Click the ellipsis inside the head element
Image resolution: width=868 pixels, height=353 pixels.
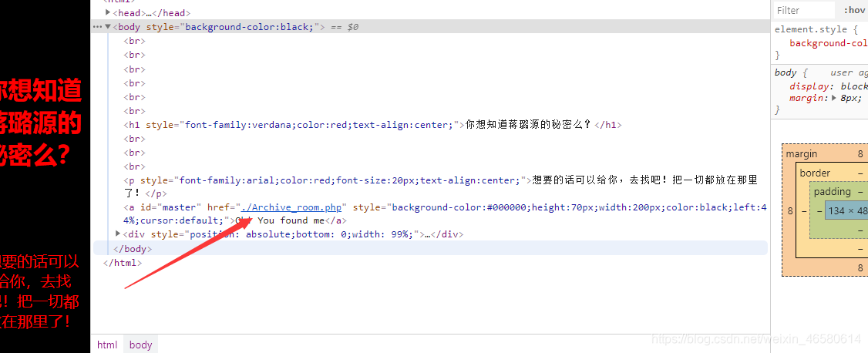[x=149, y=13]
